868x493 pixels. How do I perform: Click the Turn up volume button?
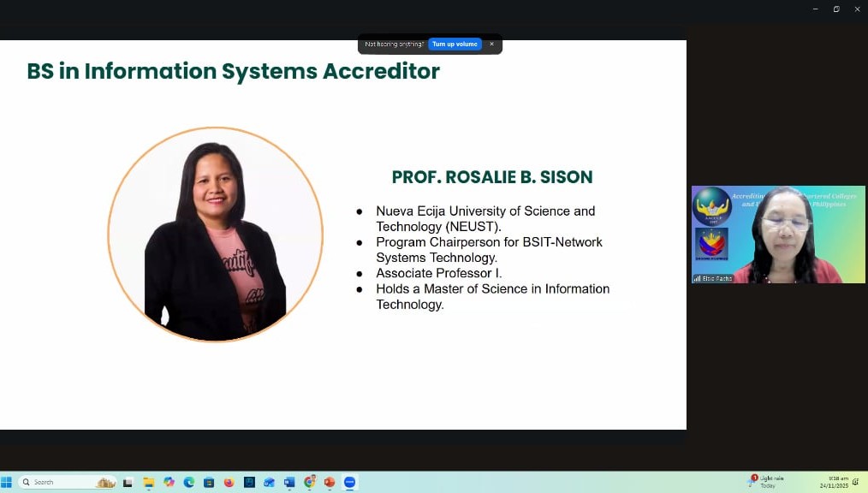click(455, 45)
